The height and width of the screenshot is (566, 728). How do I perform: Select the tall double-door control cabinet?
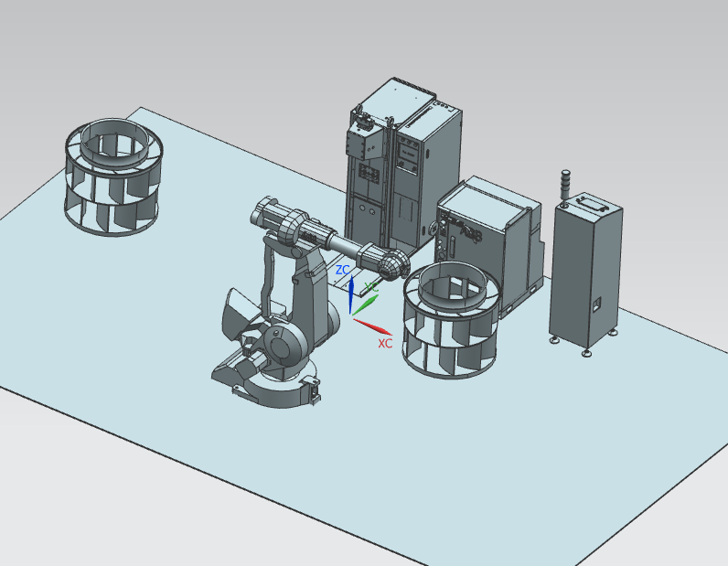click(403, 163)
